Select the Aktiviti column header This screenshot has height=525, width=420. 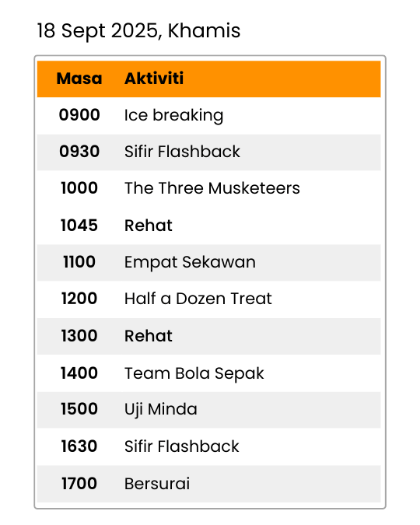154,79
